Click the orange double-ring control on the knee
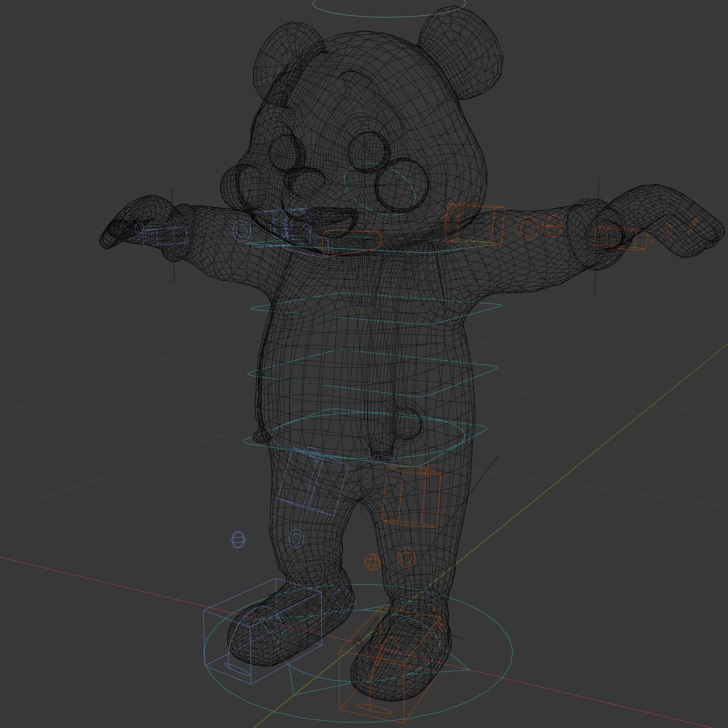The width and height of the screenshot is (728, 728). click(407, 558)
